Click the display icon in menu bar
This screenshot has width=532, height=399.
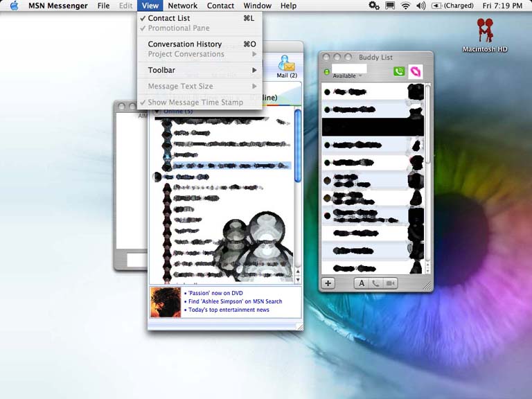click(390, 6)
